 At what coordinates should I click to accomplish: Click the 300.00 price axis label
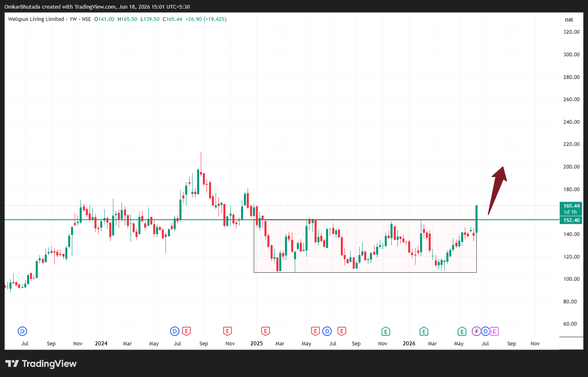pyautogui.click(x=572, y=55)
